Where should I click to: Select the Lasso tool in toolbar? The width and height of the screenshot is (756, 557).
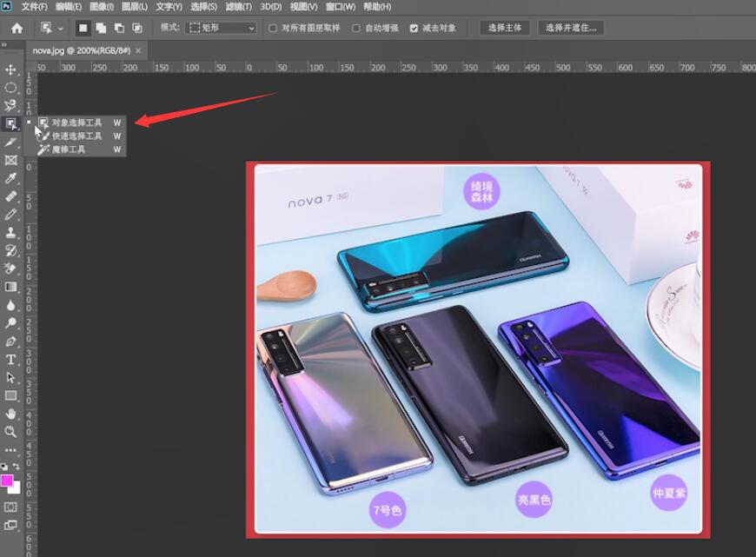(x=10, y=106)
